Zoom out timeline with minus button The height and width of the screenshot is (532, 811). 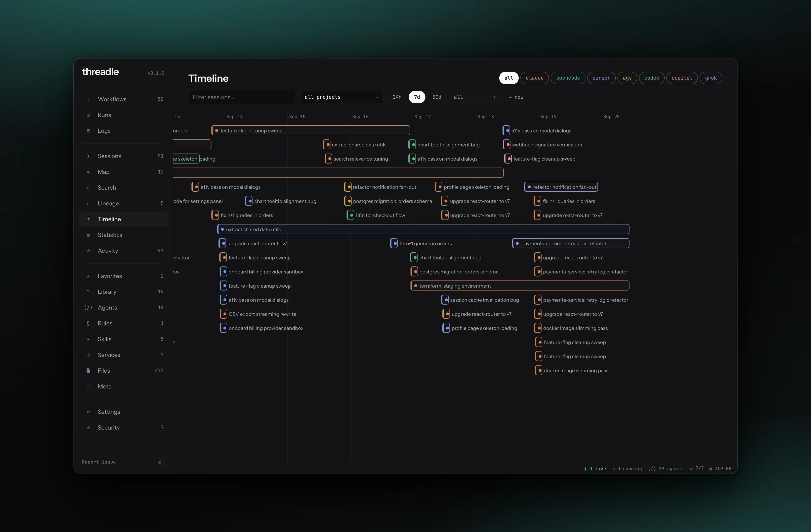[x=479, y=97]
